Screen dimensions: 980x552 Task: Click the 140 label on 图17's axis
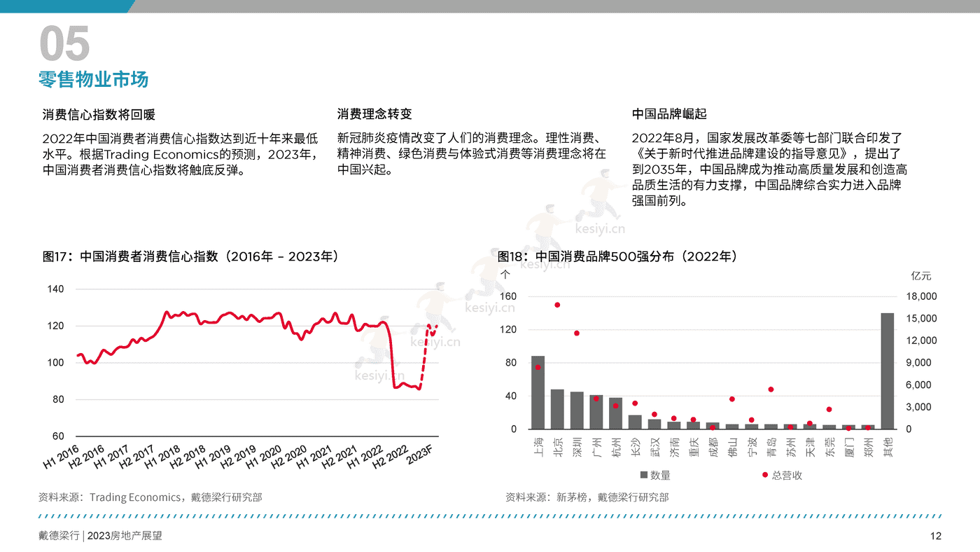click(55, 289)
